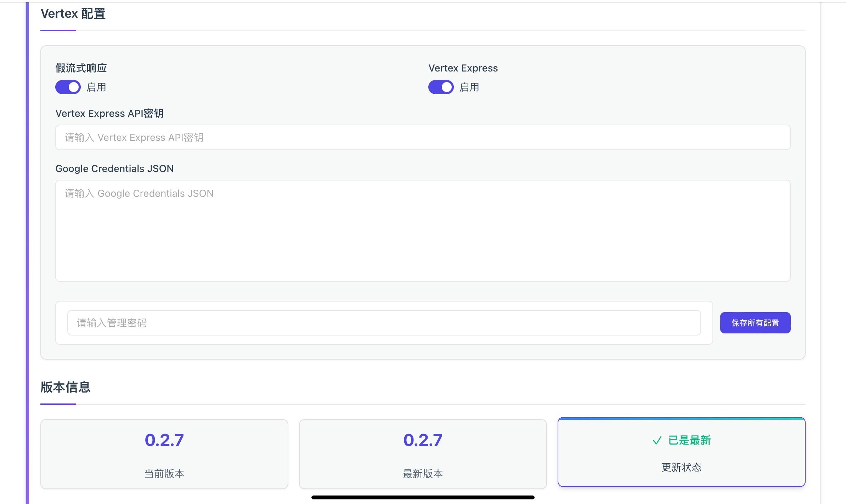The image size is (846, 504).
Task: Toggle the 假流式响应 switch
Action: click(x=68, y=87)
